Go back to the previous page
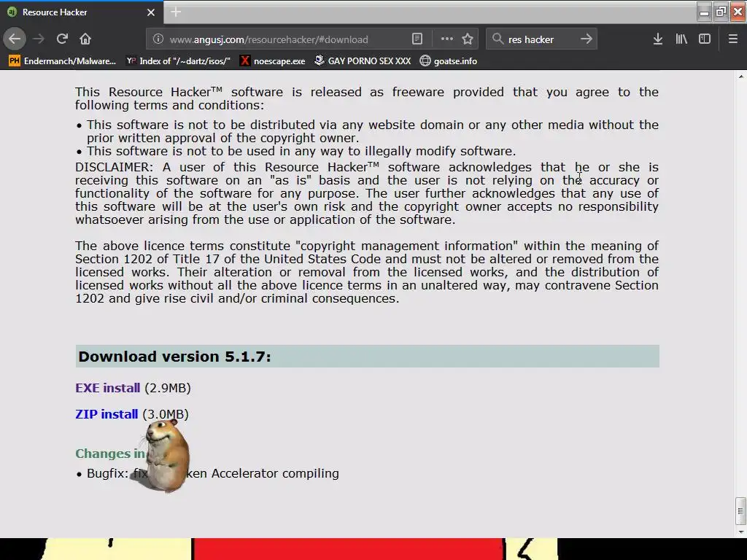747x560 pixels. (15, 39)
